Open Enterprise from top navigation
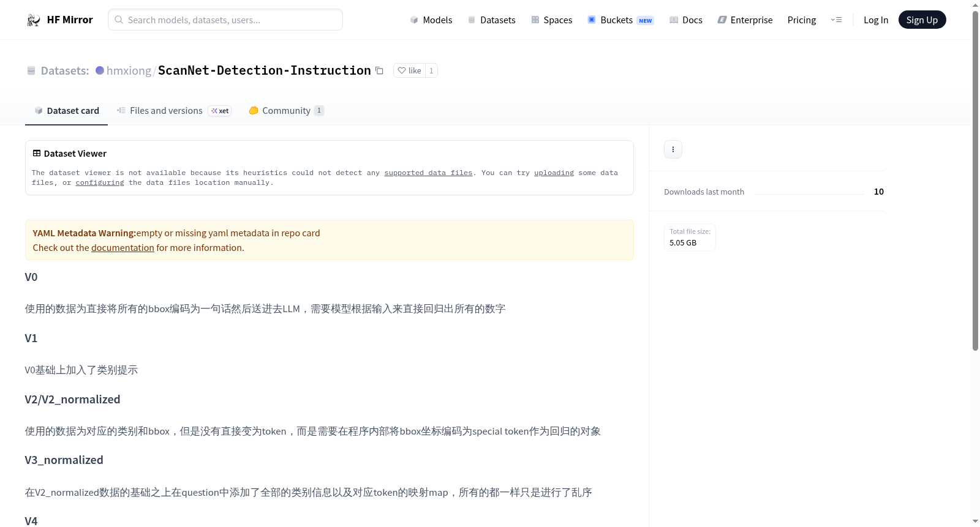The height and width of the screenshot is (527, 980). point(745,20)
